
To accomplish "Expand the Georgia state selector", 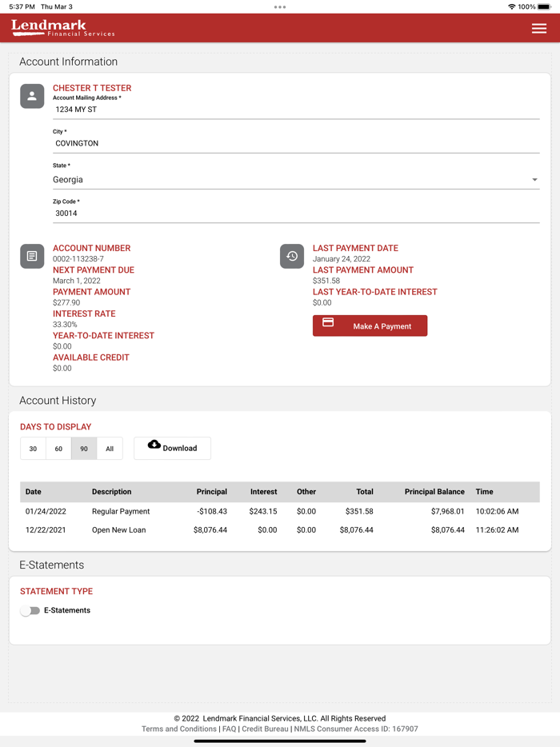I will [x=534, y=179].
